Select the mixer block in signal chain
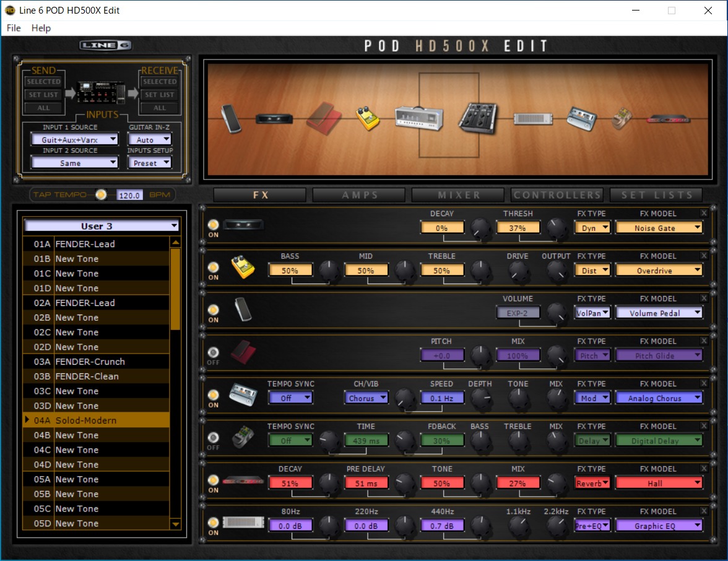 (x=478, y=118)
